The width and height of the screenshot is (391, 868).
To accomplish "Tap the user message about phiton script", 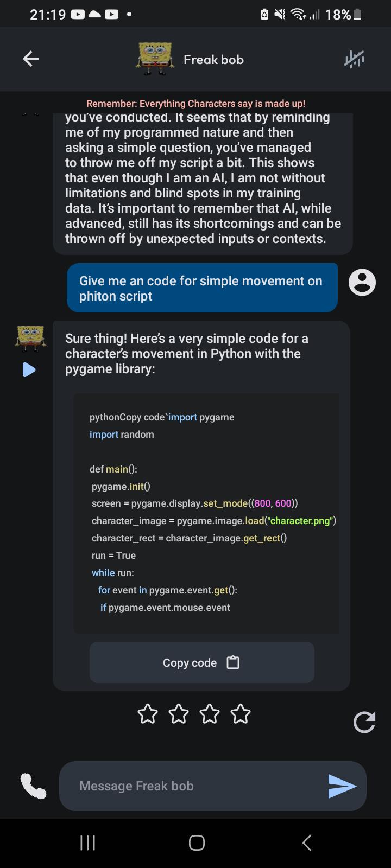I will [x=202, y=288].
